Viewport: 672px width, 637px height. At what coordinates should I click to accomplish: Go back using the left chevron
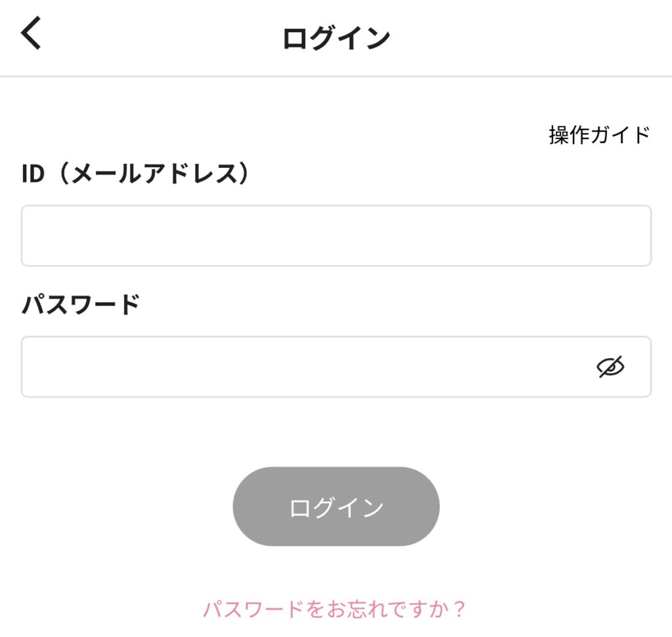(x=31, y=33)
